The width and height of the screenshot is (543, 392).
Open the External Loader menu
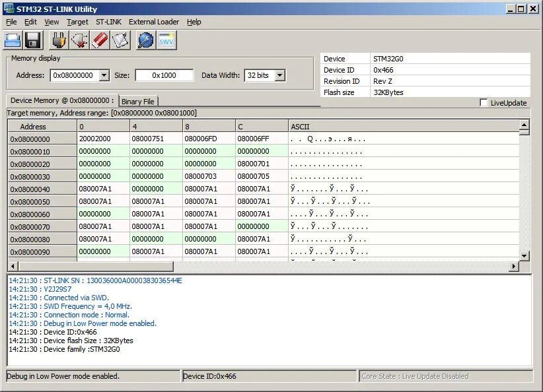(x=154, y=22)
